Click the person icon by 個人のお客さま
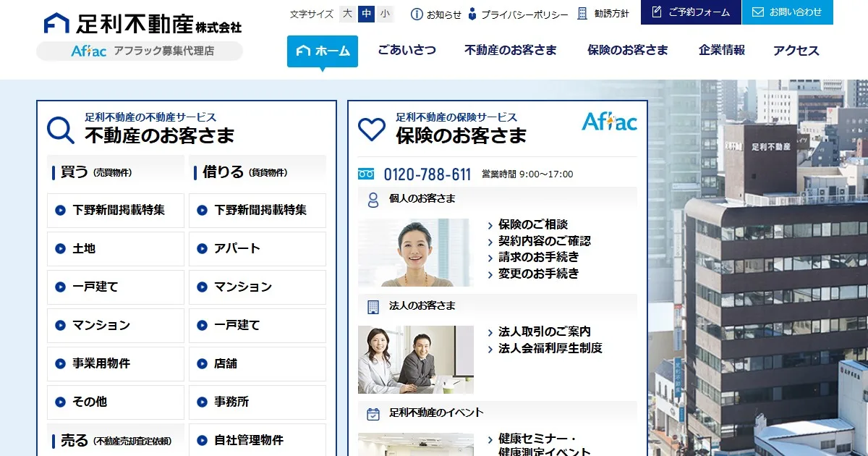This screenshot has width=868, height=456. coord(373,200)
